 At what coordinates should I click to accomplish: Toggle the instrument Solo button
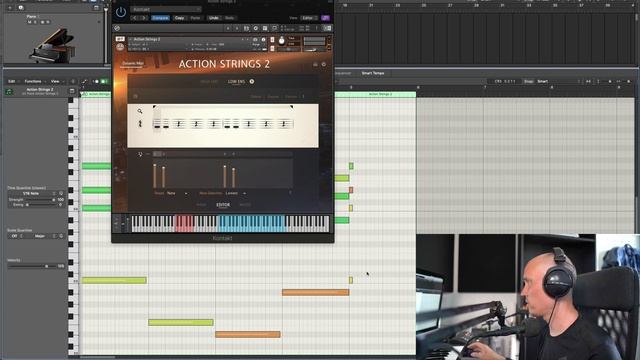tap(272, 40)
